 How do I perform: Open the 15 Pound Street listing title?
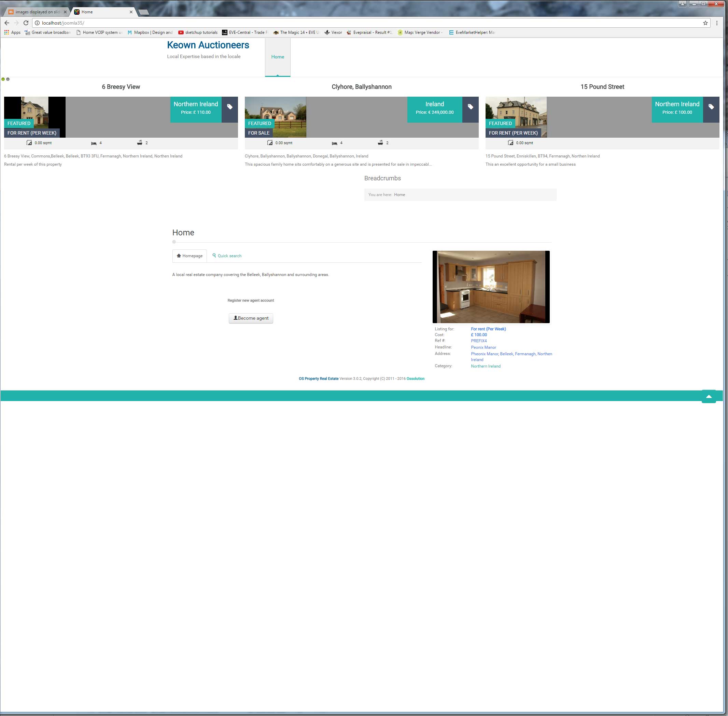point(602,87)
